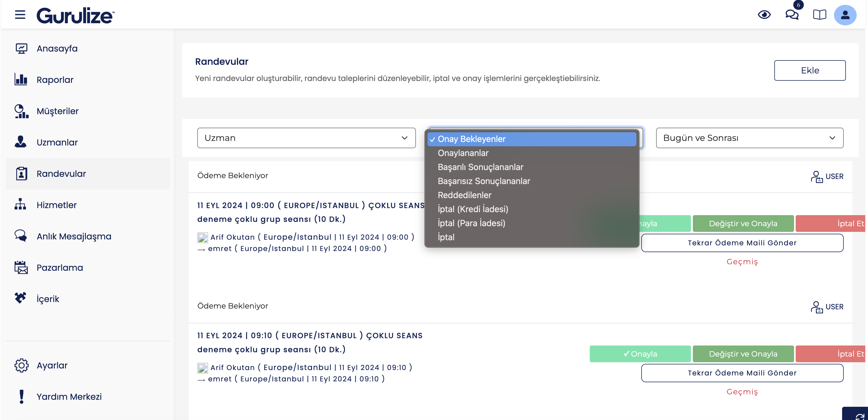Image resolution: width=868 pixels, height=420 pixels.
Task: Open the hamburger menu icon
Action: pos(20,15)
